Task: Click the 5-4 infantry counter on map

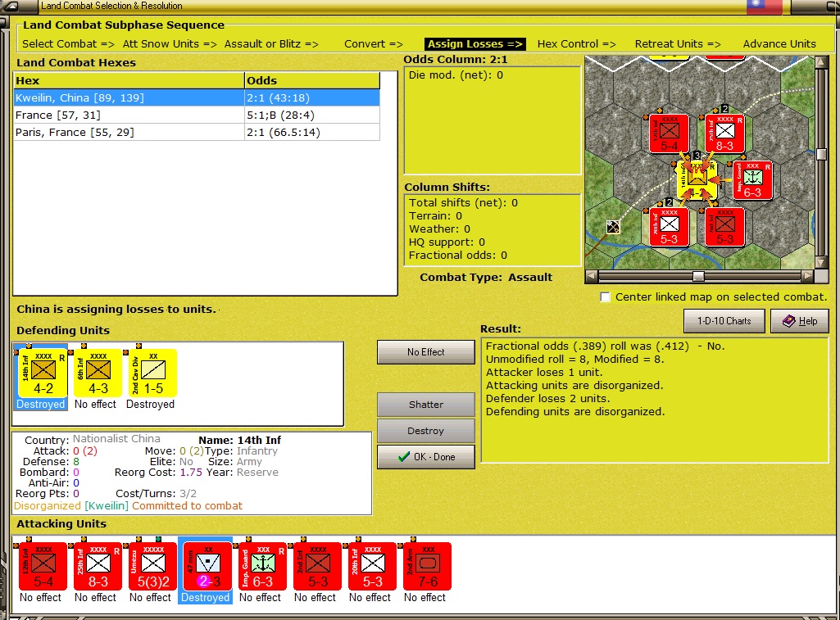Action: [x=669, y=134]
